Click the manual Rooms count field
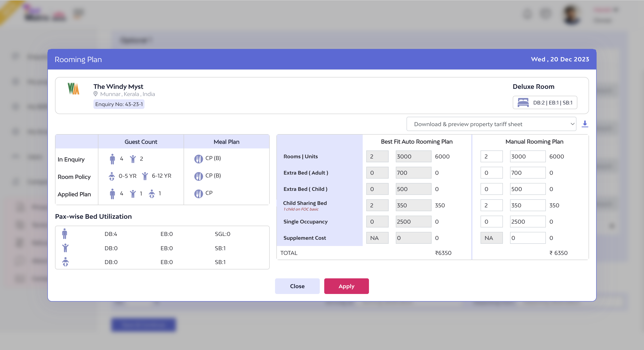Viewport: 644px width, 350px height. [x=491, y=156]
